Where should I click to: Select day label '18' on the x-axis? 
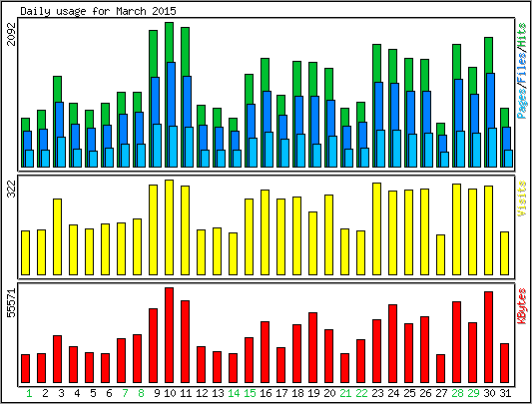pyautogui.click(x=297, y=393)
